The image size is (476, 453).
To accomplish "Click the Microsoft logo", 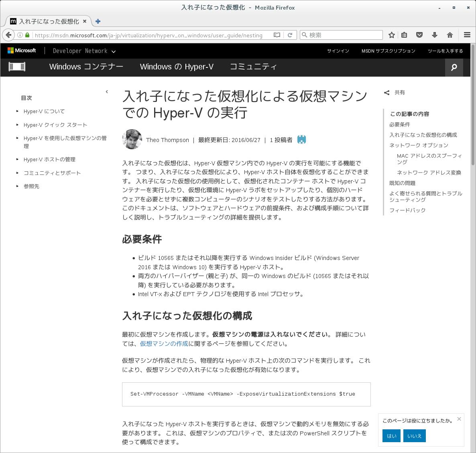I will [22, 51].
